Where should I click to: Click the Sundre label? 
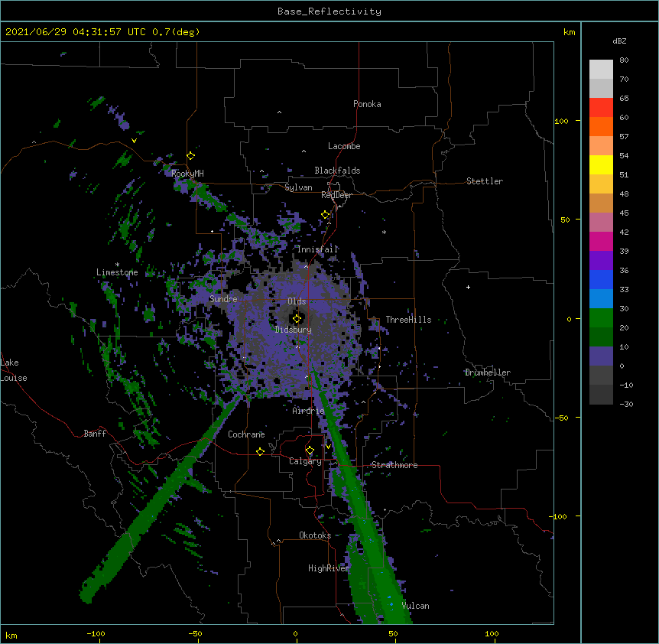point(223,299)
